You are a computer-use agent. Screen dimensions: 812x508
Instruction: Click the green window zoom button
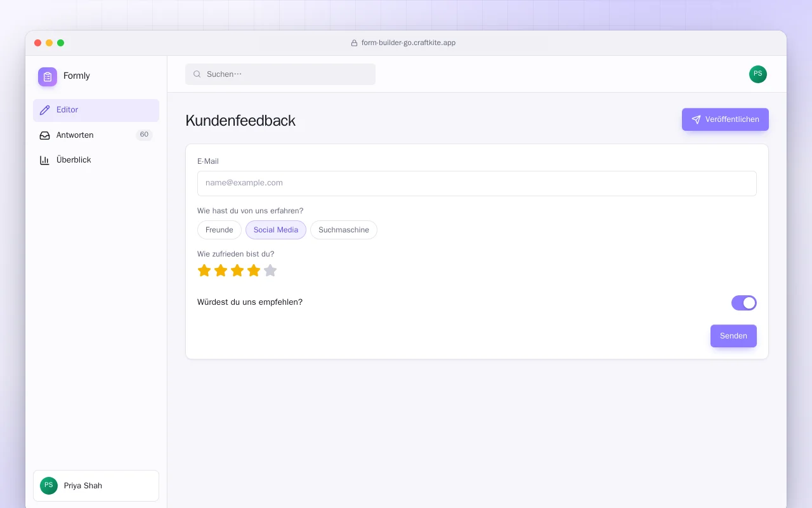pyautogui.click(x=61, y=43)
